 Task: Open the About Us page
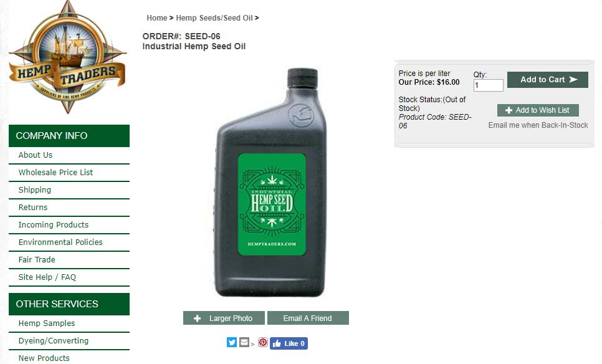(36, 155)
